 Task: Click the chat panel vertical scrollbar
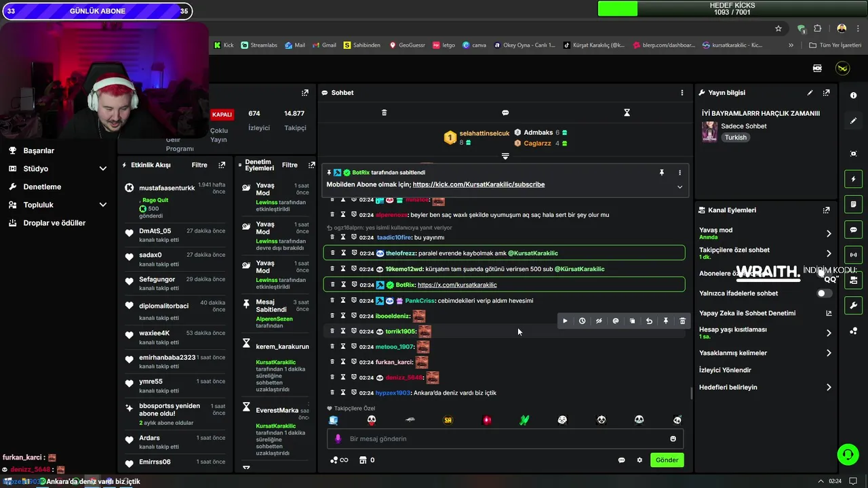(691, 392)
